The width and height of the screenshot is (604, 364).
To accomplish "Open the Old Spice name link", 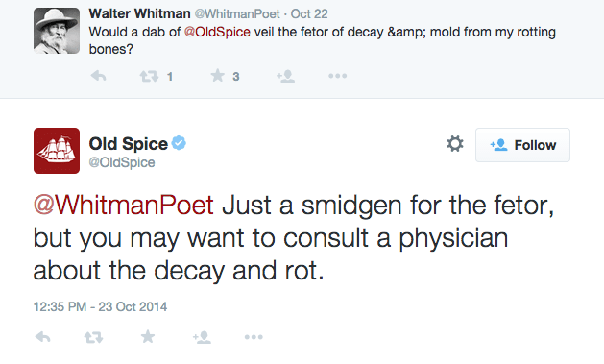I will [129, 144].
